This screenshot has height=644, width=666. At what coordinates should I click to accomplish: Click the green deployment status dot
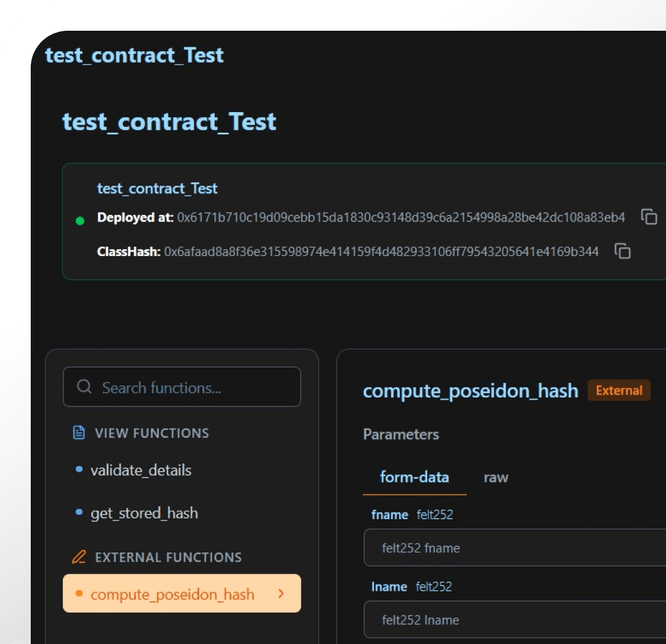click(80, 221)
